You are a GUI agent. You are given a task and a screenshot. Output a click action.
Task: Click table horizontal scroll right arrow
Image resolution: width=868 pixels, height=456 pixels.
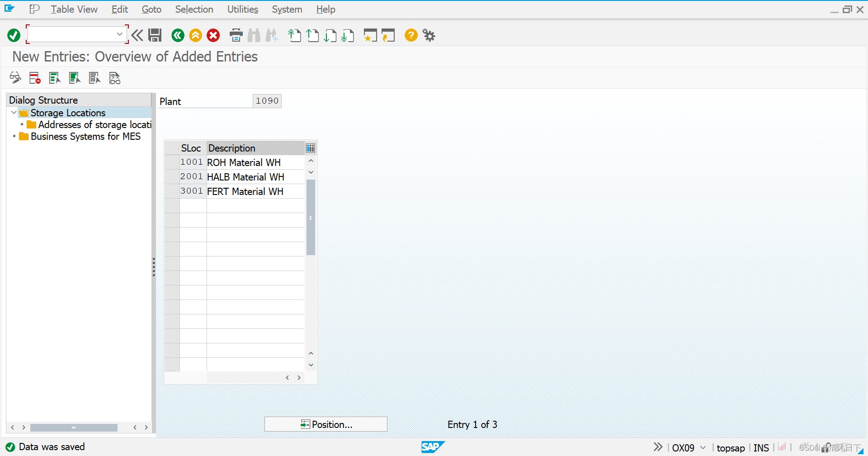(299, 378)
